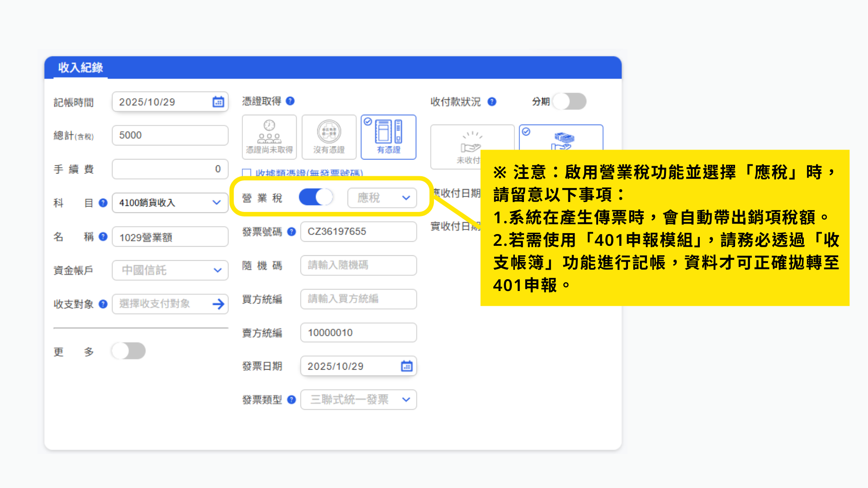Click help icon next to 憑證取得
The height and width of the screenshot is (488, 868).
click(x=291, y=101)
